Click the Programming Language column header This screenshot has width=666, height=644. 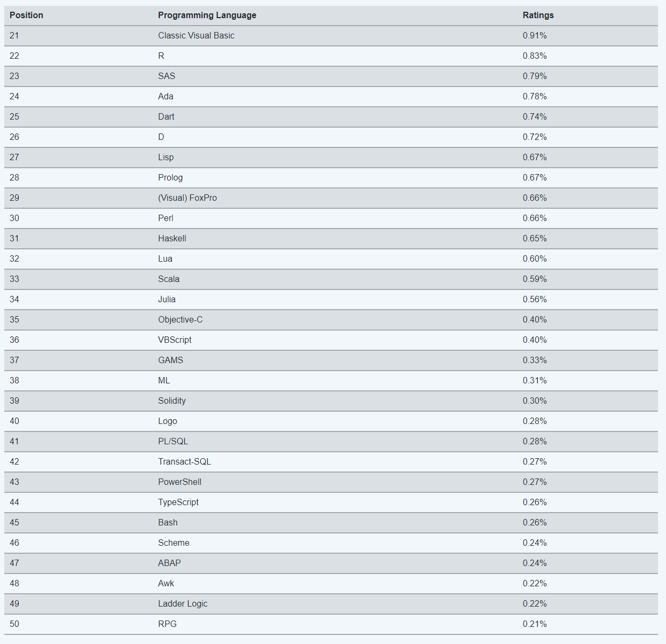point(207,15)
